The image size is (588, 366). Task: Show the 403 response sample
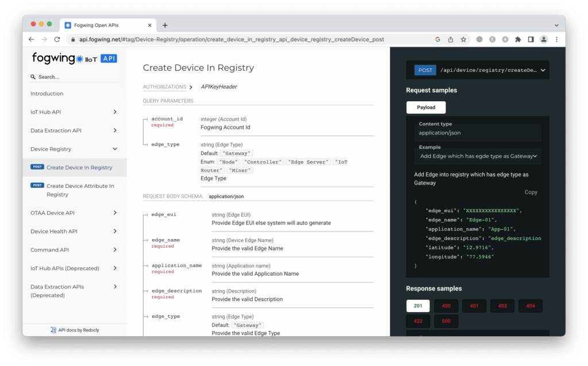pyautogui.click(x=502, y=306)
